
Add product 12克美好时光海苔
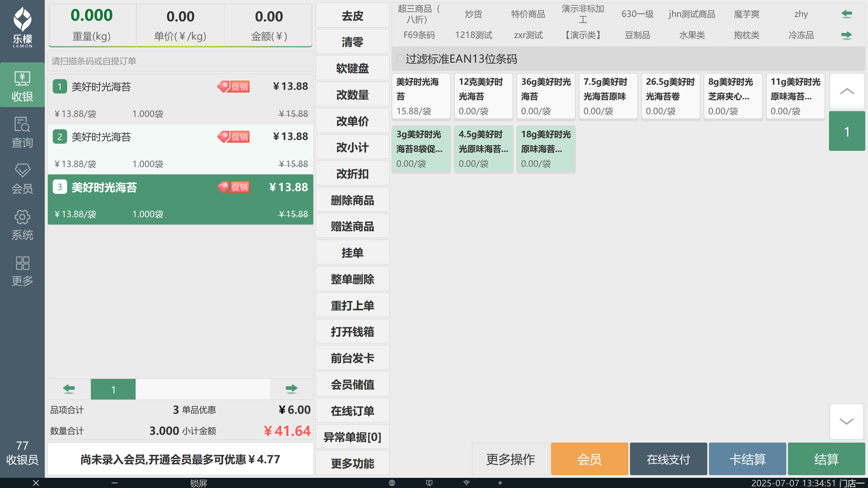coord(484,97)
